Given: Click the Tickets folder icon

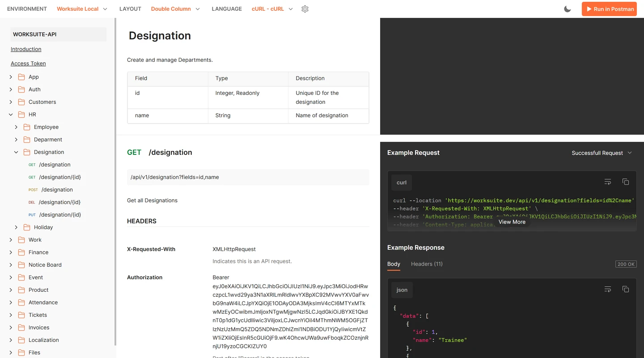Looking at the screenshot, I should 21,315.
